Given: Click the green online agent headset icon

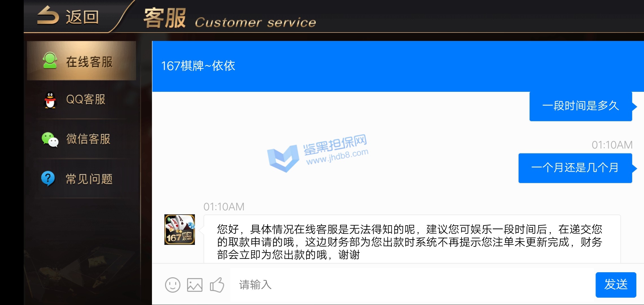Looking at the screenshot, I should coord(50,60).
